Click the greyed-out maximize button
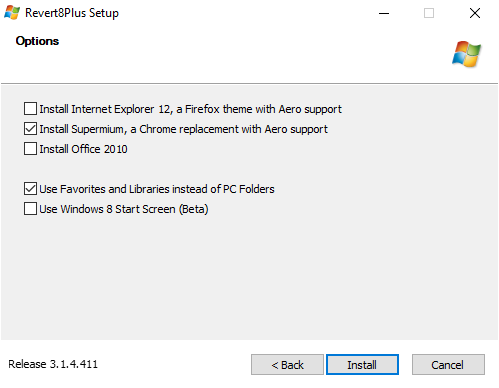Screen dimensions: 499x388 (x=429, y=13)
